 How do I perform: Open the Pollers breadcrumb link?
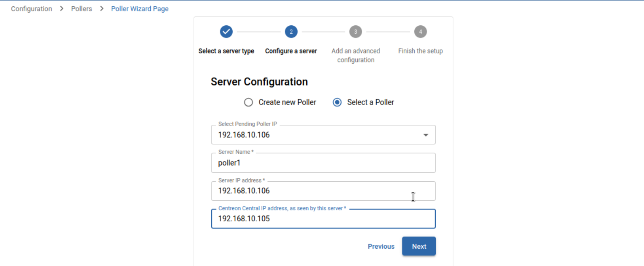(x=82, y=9)
